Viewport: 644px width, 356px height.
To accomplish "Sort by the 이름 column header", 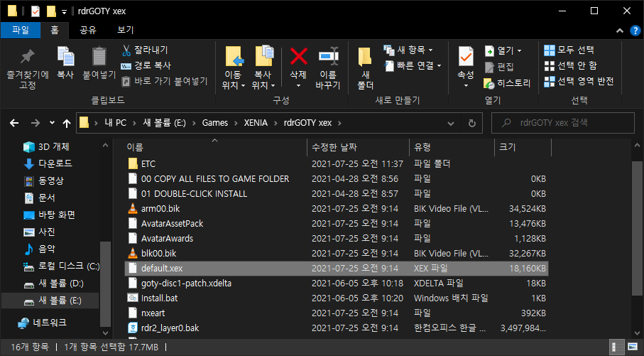I will point(215,147).
